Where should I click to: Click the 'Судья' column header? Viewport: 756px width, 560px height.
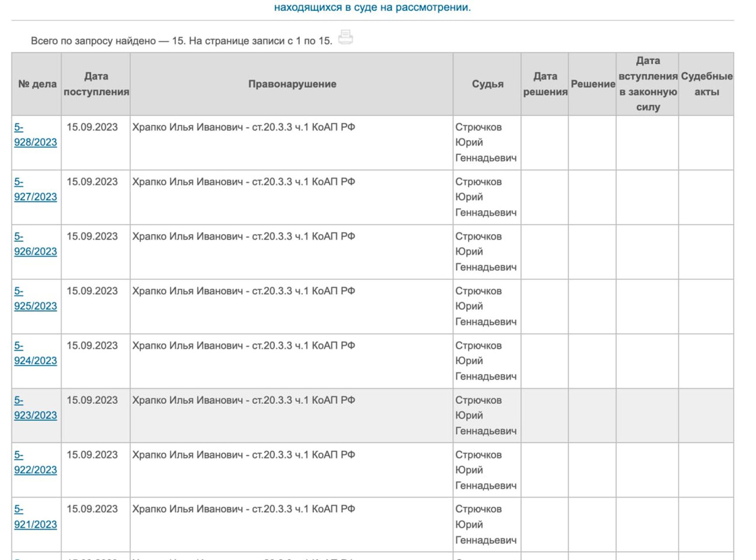pos(488,84)
